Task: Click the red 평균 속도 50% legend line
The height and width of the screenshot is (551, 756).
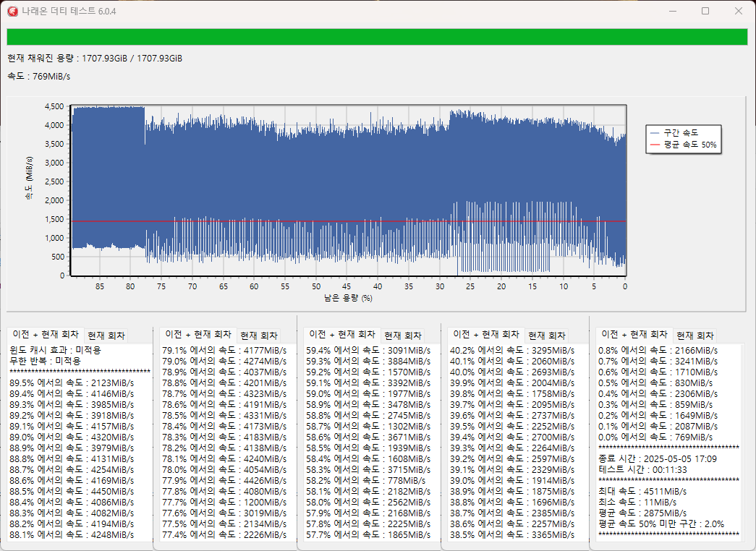Action: point(655,145)
